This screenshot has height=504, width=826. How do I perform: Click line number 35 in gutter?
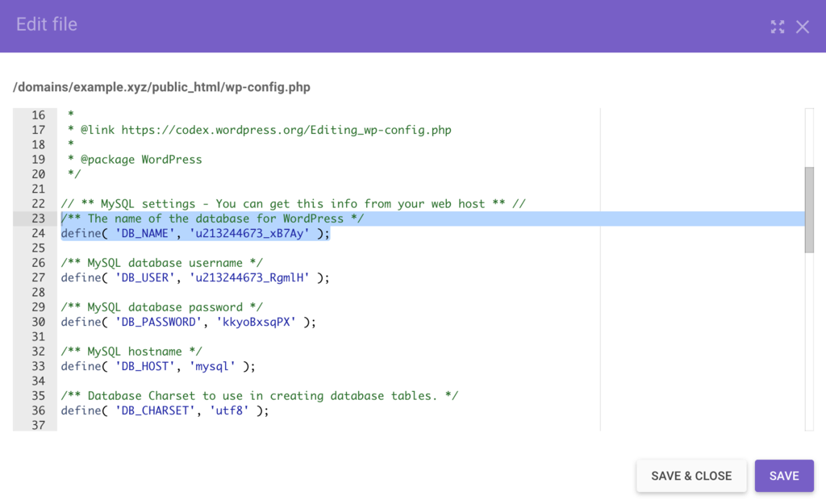39,395
